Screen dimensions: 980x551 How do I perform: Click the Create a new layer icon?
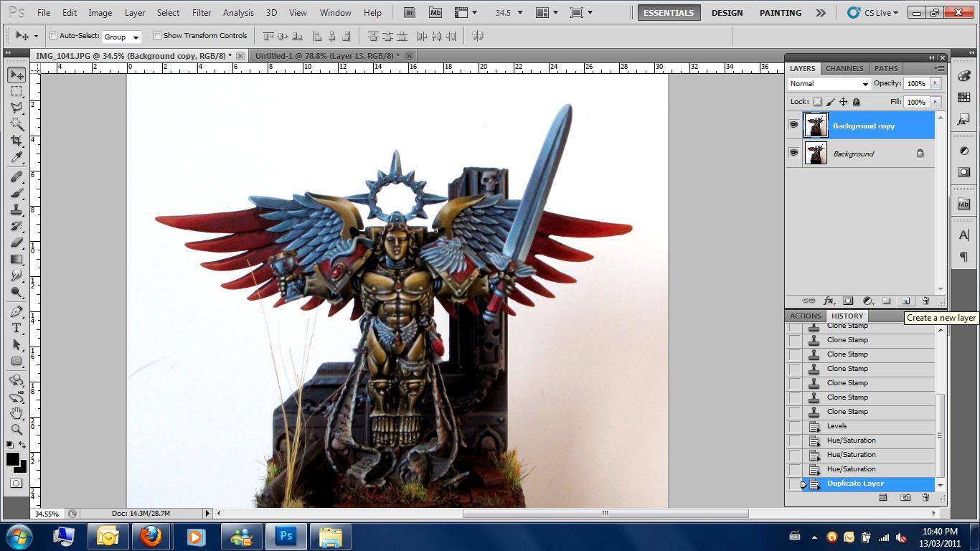coord(905,301)
